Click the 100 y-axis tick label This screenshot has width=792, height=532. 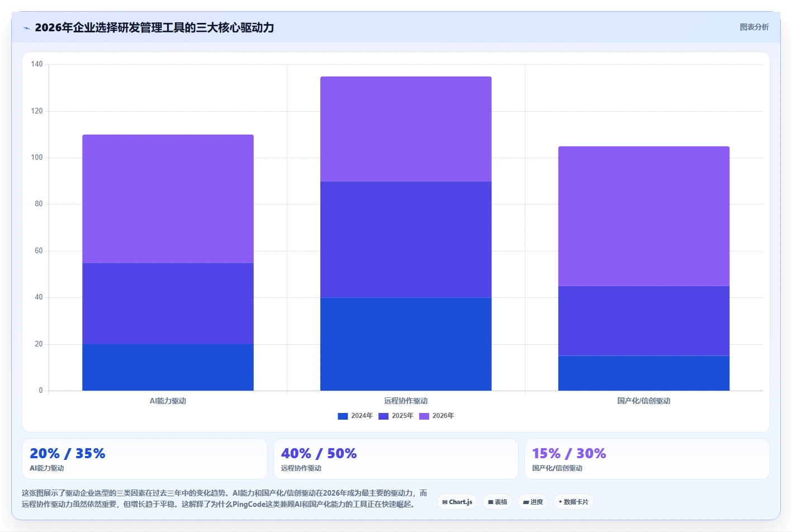click(37, 158)
